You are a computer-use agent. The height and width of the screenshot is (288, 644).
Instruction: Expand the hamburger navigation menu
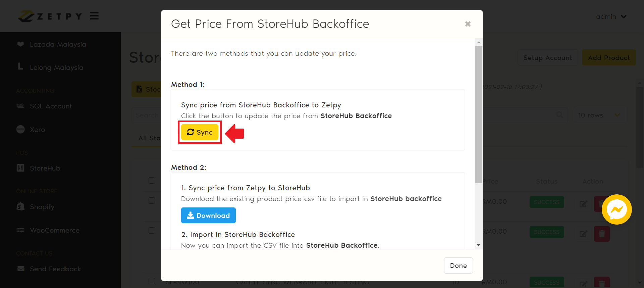tap(94, 15)
